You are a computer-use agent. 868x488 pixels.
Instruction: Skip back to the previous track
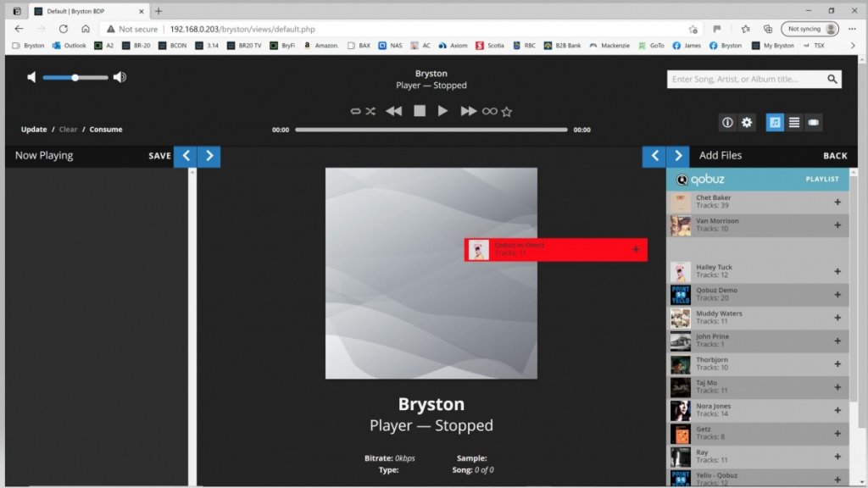[393, 111]
